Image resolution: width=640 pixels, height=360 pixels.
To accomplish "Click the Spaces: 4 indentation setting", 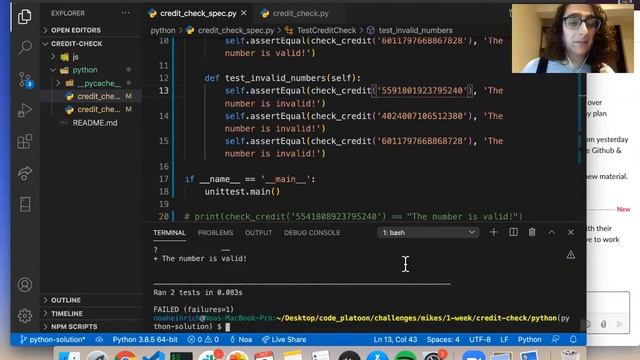I will (x=443, y=339).
